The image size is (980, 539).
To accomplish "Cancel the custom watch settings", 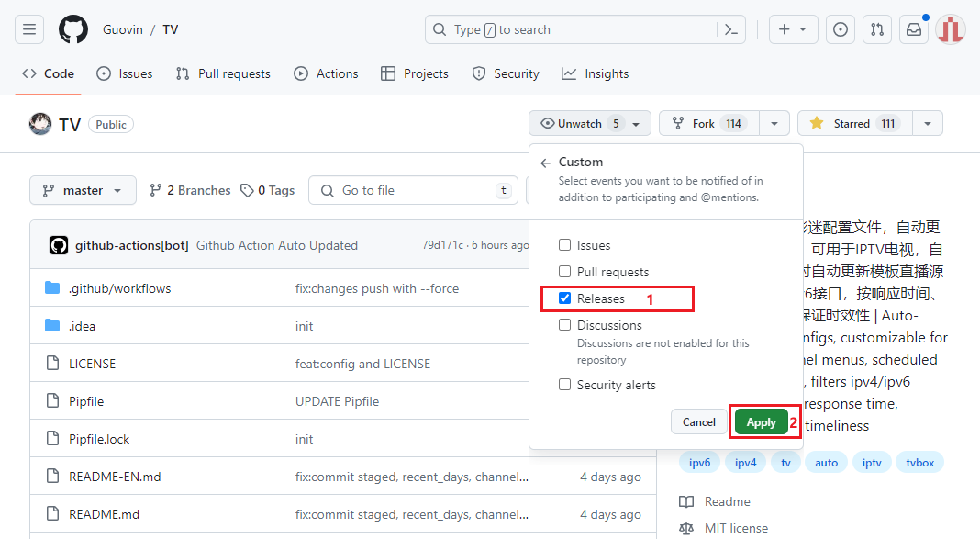I will point(698,422).
